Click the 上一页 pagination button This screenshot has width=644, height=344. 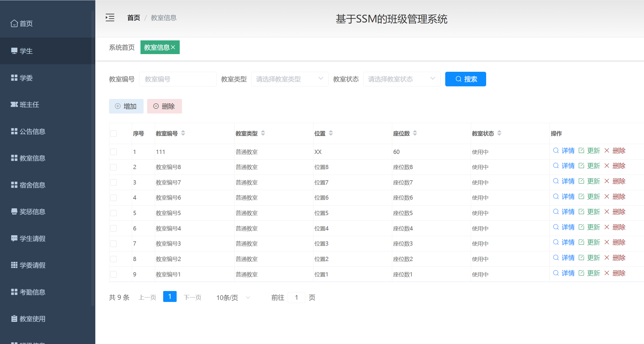click(x=147, y=297)
